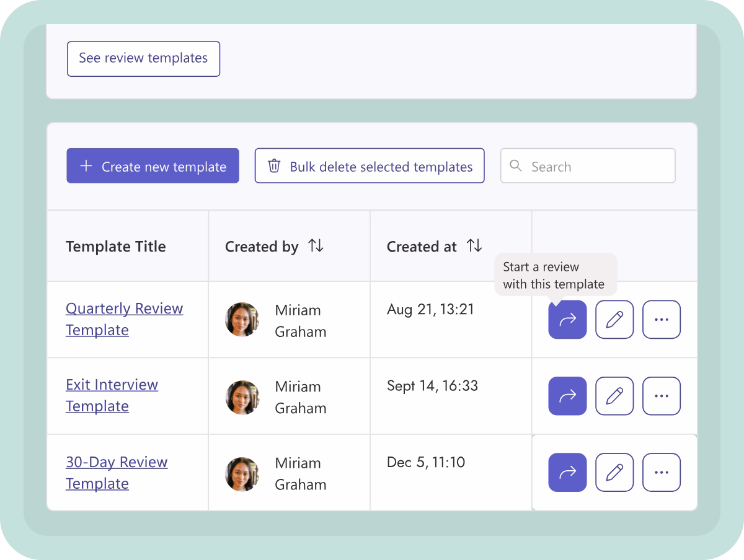
Task: Click Miriam Graham's avatar in the top row
Action: (x=242, y=320)
